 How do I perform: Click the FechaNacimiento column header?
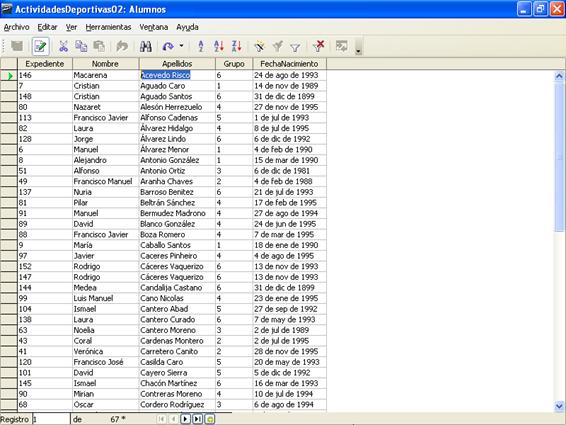coord(289,64)
